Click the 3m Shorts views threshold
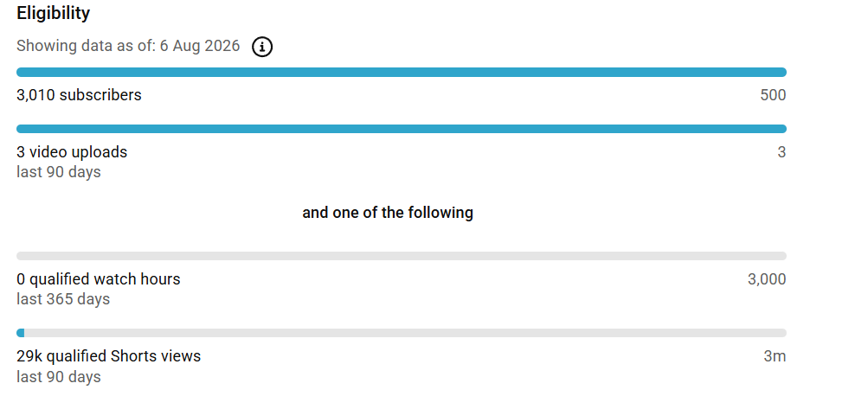Viewport: 868px width, 409px height. tap(775, 356)
